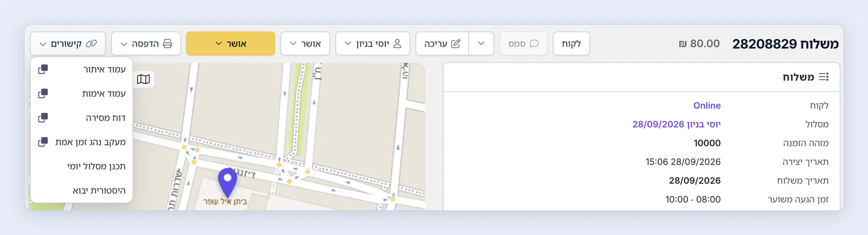The height and width of the screenshot is (235, 868).
Task: Choose דוח מסירה from links menu
Action: [82, 118]
